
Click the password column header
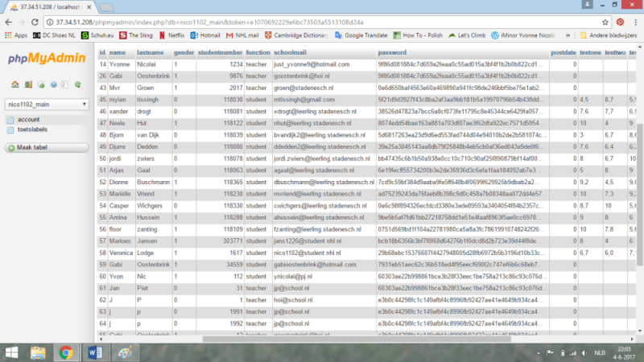[x=392, y=52]
